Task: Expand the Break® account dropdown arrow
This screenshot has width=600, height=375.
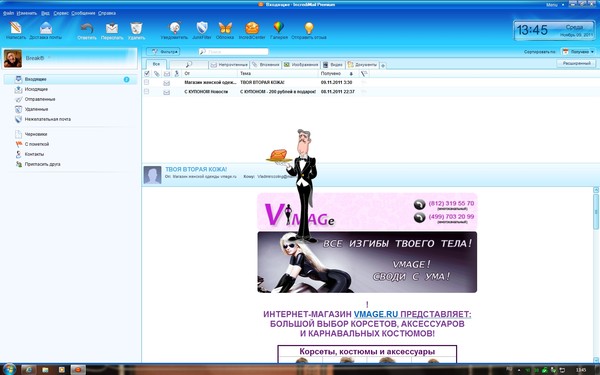Action: pyautogui.click(x=50, y=58)
